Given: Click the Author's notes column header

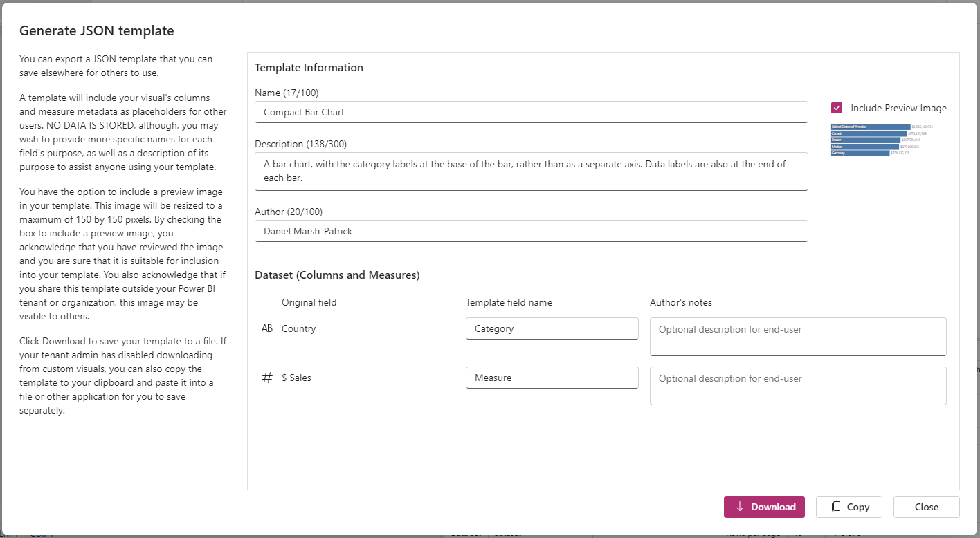Looking at the screenshot, I should point(680,302).
